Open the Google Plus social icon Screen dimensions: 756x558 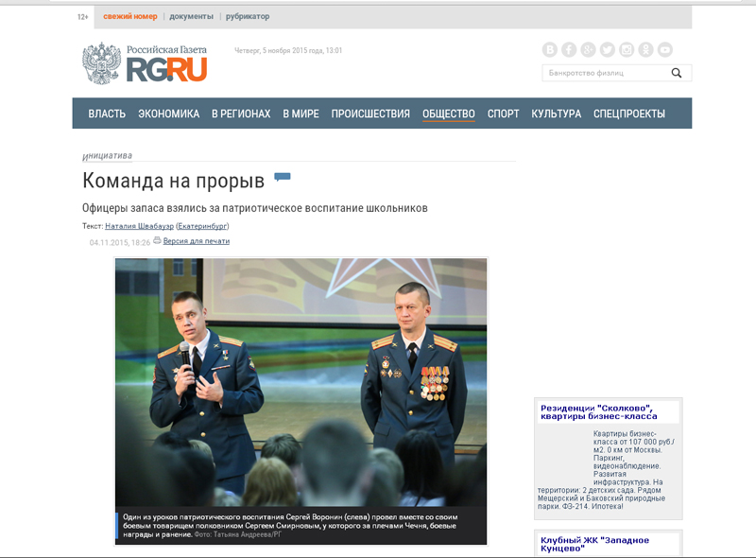click(x=588, y=49)
